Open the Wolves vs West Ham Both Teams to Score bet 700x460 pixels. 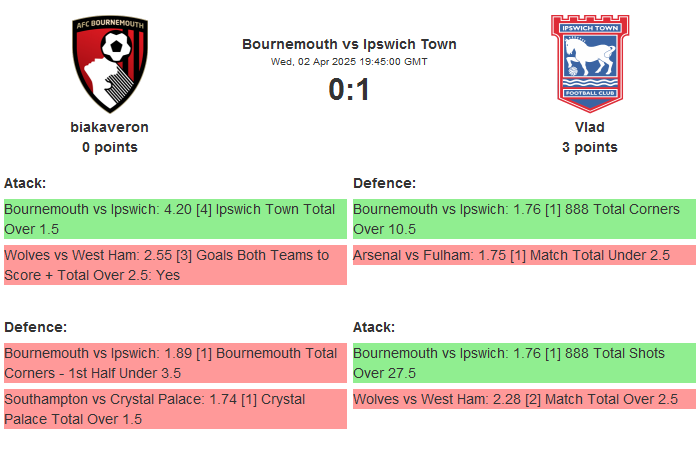[x=175, y=265]
